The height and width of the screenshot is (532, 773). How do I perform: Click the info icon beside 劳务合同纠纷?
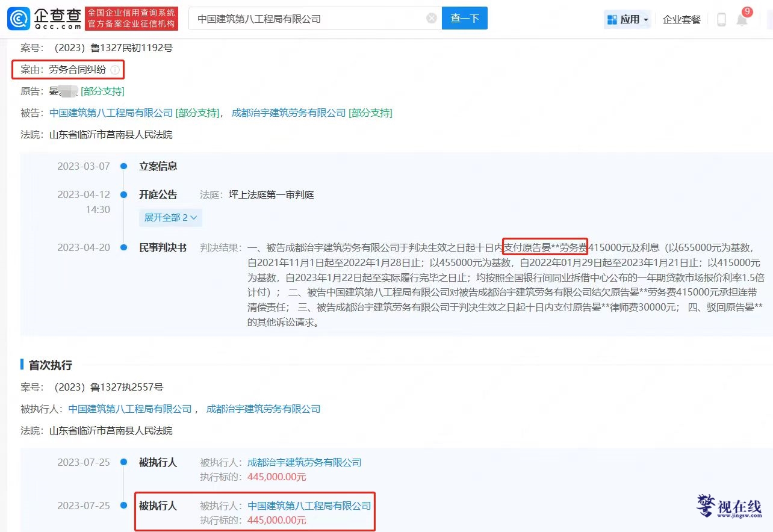115,70
